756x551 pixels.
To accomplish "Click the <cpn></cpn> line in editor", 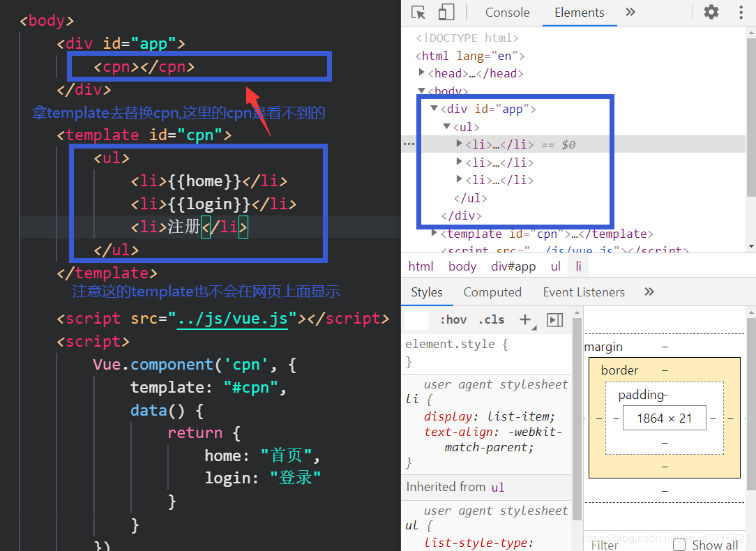I will click(144, 66).
